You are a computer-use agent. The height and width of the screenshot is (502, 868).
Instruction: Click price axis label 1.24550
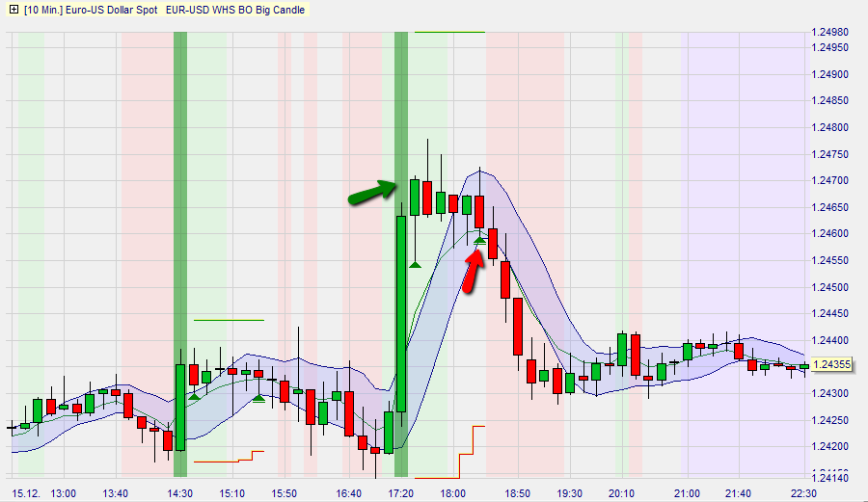click(x=829, y=260)
